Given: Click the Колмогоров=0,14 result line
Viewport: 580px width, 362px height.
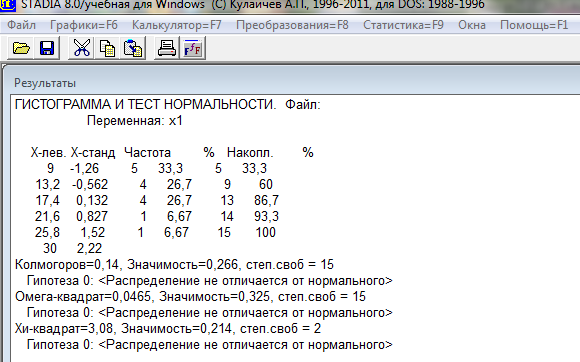Looking at the screenshot, I should pyautogui.click(x=174, y=265).
